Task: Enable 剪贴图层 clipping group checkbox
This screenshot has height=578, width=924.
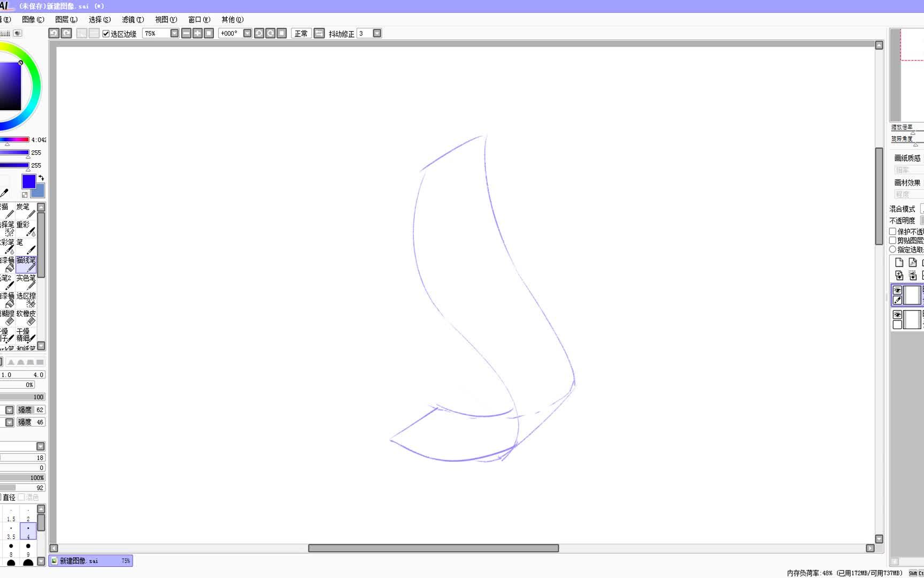Action: (x=892, y=240)
